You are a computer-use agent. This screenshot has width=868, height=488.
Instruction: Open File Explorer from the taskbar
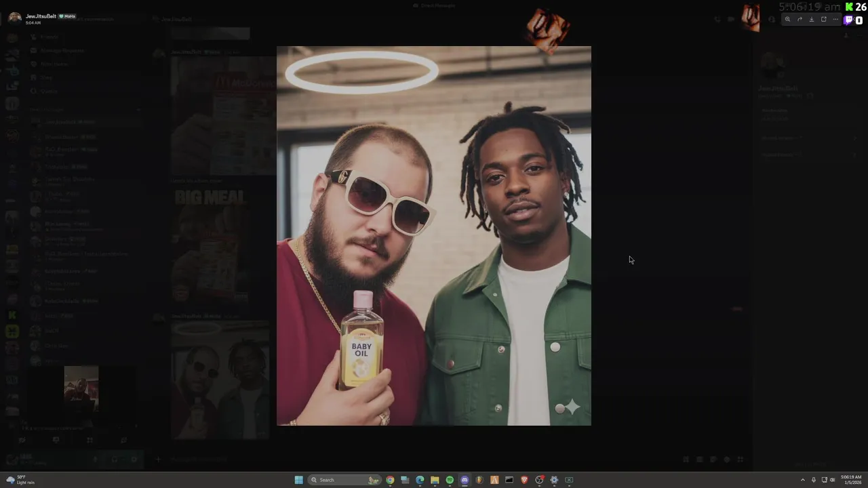(435, 480)
